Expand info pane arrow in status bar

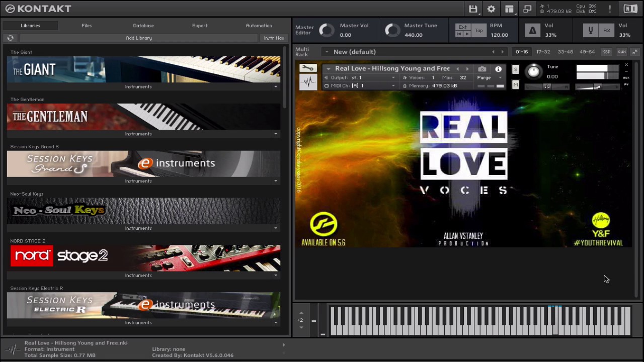[x=284, y=345]
